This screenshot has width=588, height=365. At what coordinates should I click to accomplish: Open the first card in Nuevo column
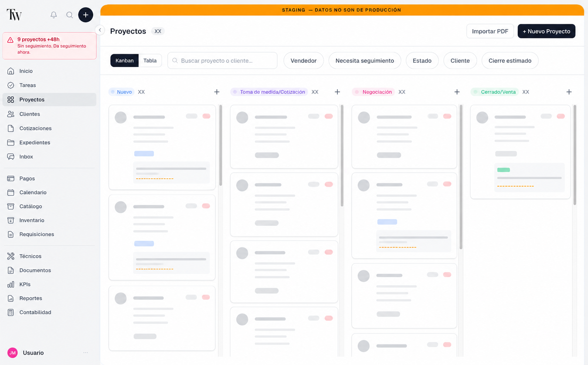pos(162,147)
